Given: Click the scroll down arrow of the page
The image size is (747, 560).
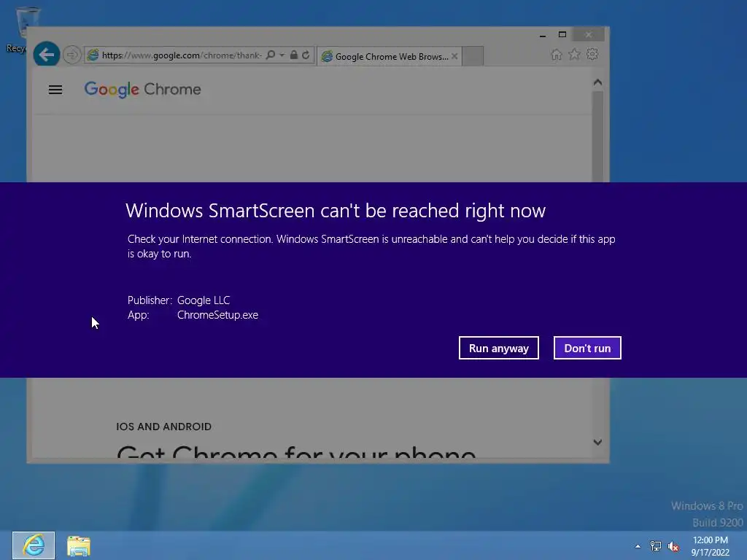Looking at the screenshot, I should click(x=597, y=443).
